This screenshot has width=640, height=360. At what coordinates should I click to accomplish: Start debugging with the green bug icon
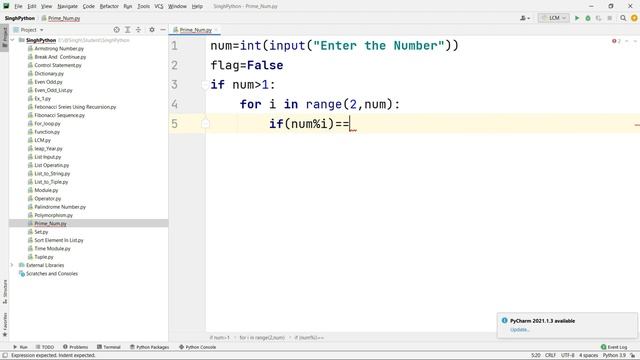[x=588, y=18]
